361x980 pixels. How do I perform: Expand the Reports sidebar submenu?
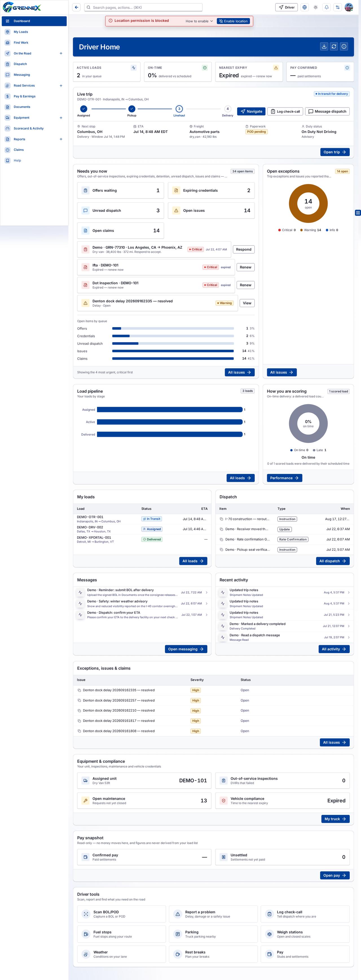(x=61, y=139)
